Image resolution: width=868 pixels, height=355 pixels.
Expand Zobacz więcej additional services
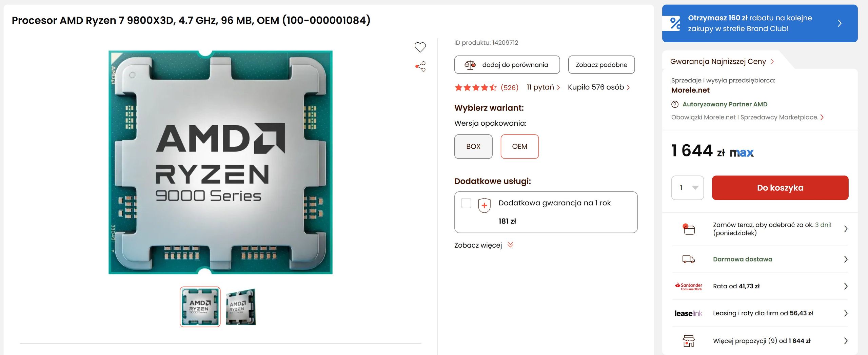tap(484, 245)
